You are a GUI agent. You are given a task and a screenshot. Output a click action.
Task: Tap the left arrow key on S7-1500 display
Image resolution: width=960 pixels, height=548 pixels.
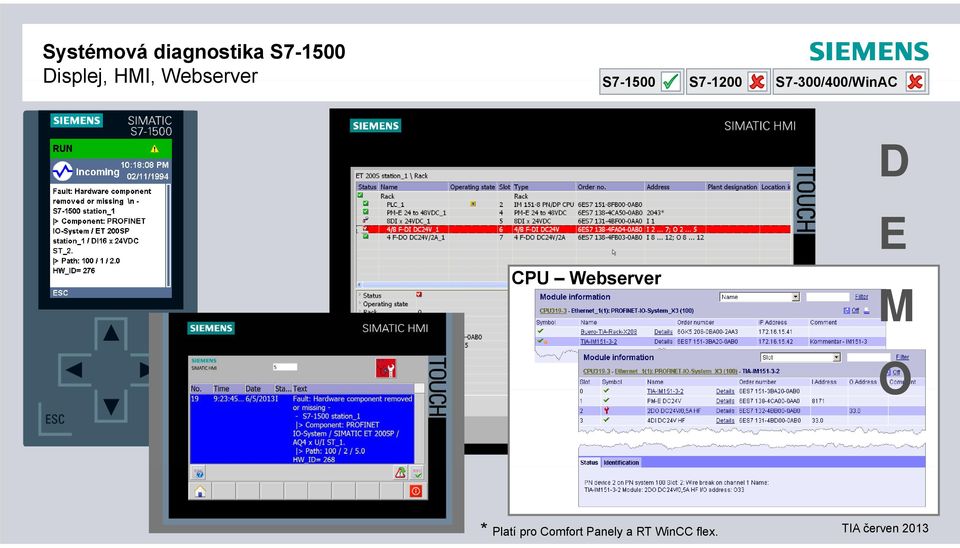(74, 369)
